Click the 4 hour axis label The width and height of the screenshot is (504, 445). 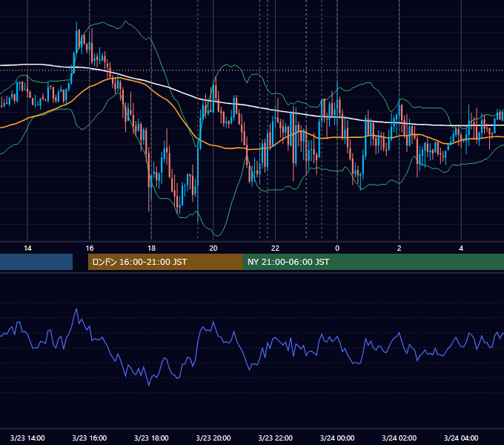461,248
